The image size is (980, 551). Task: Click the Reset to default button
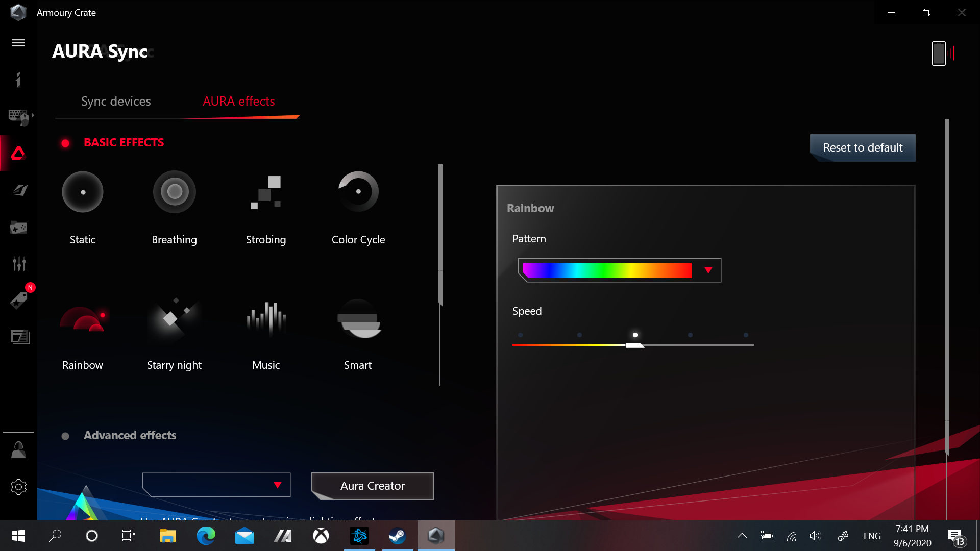(863, 147)
